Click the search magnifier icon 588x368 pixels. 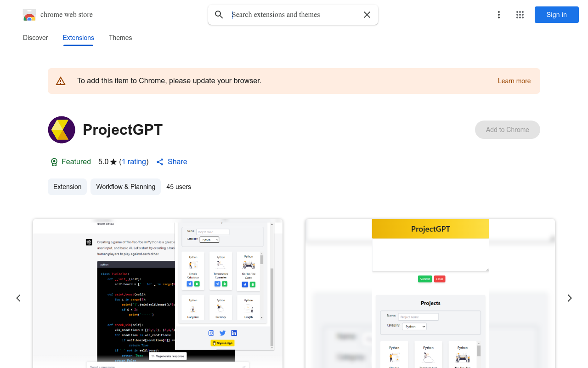[219, 15]
